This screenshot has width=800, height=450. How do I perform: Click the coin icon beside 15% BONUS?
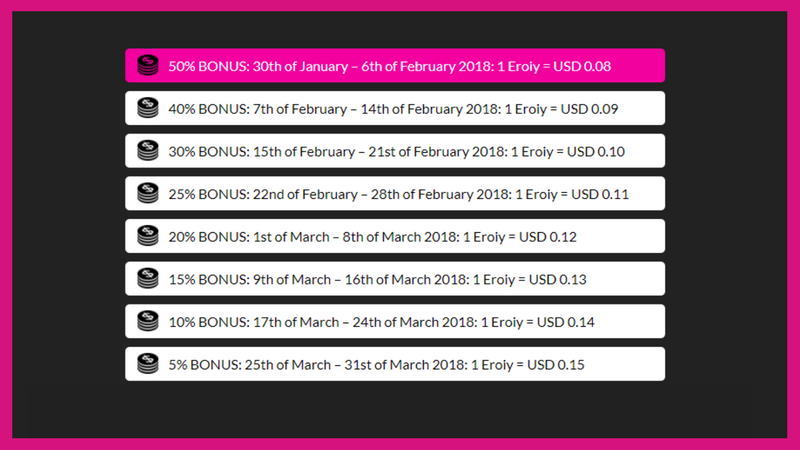coord(148,279)
